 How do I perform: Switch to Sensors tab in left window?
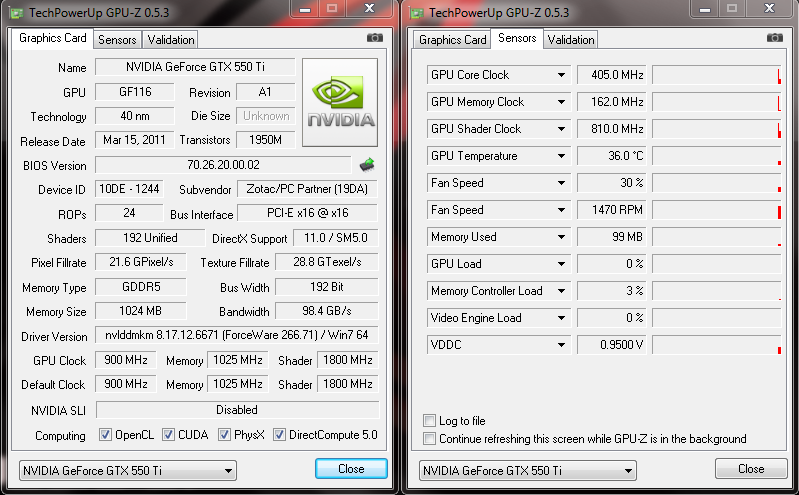pos(117,40)
